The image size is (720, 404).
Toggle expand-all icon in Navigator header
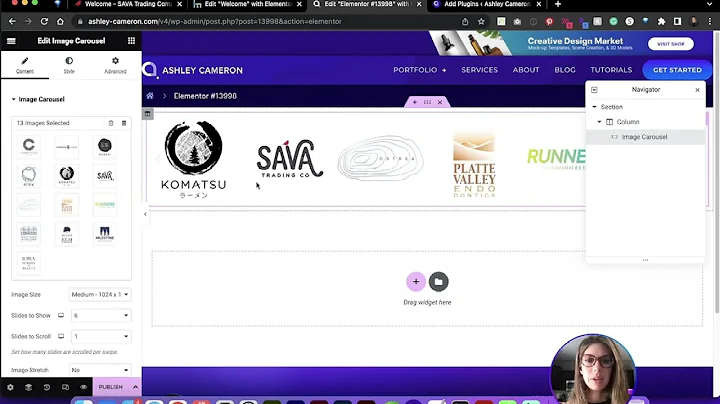(594, 90)
